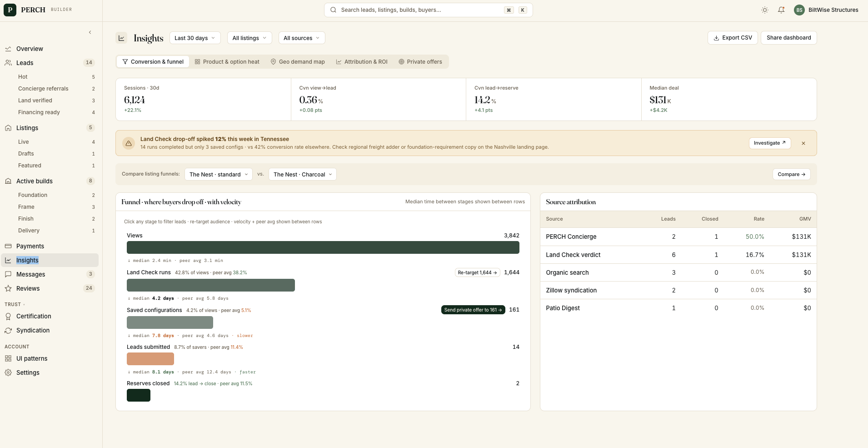The image size is (868, 448).
Task: Open the Geo demand map tab
Action: (298, 62)
